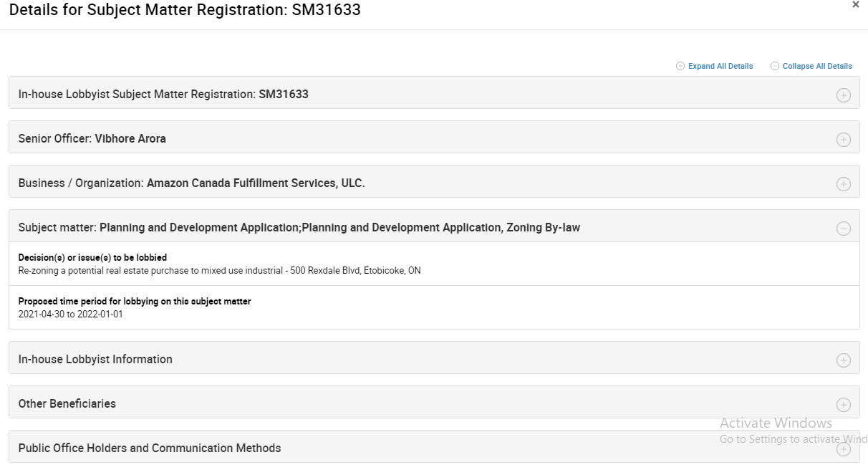Click plus icon beside Senior Officer Vibhore Arora
The width and height of the screenshot is (868, 470).
(x=844, y=140)
